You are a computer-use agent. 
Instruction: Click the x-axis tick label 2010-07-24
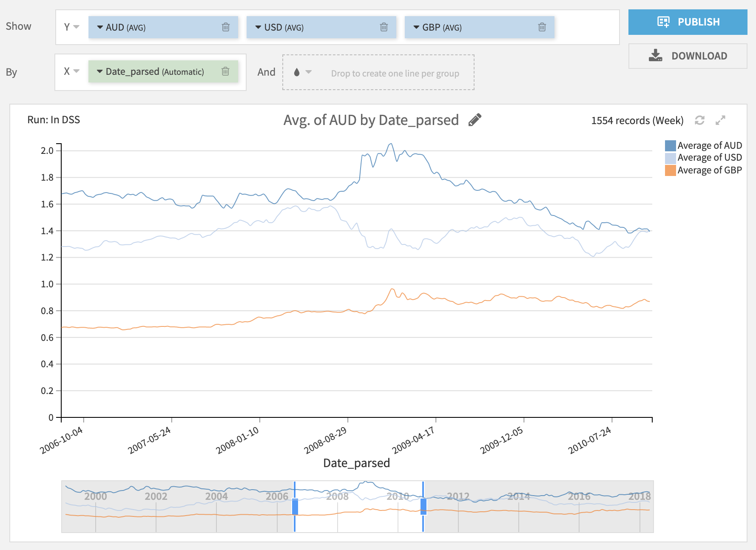coord(589,440)
